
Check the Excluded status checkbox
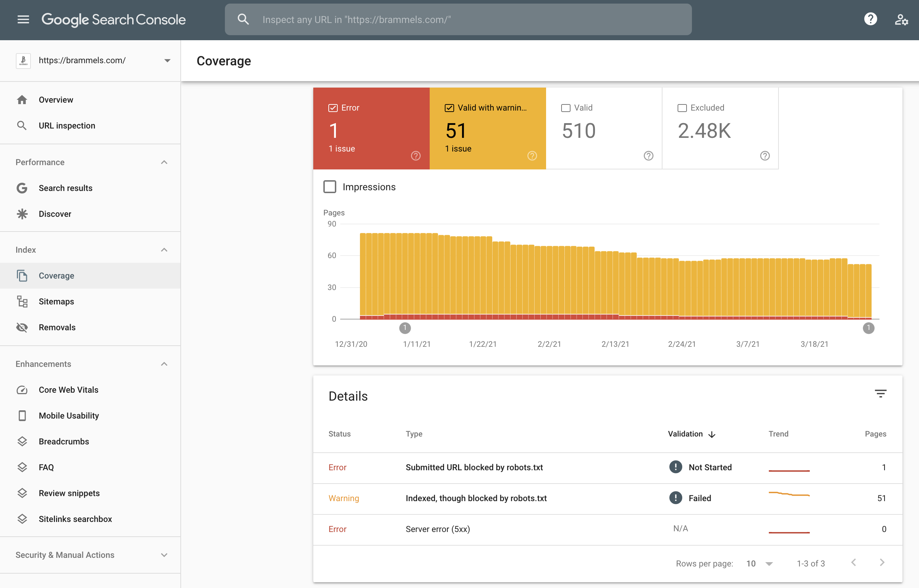point(682,108)
